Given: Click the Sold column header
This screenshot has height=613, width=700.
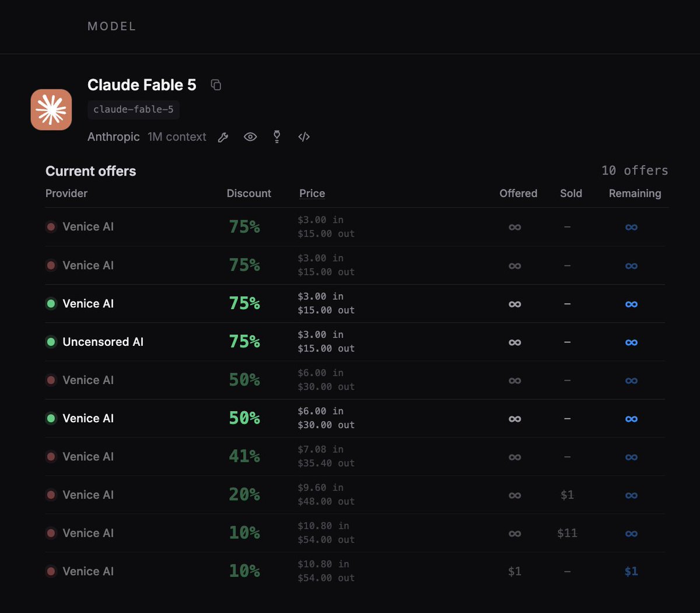Looking at the screenshot, I should [x=571, y=194].
